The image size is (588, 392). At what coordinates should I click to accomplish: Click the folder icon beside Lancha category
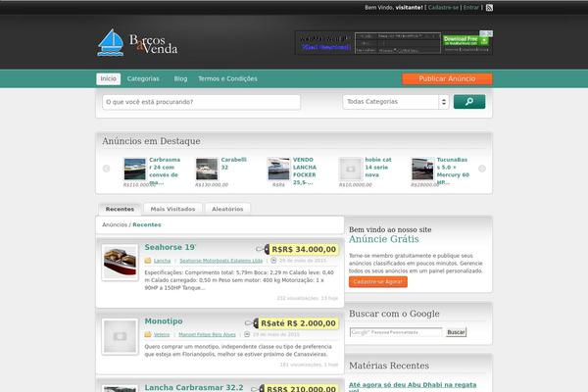point(148,261)
